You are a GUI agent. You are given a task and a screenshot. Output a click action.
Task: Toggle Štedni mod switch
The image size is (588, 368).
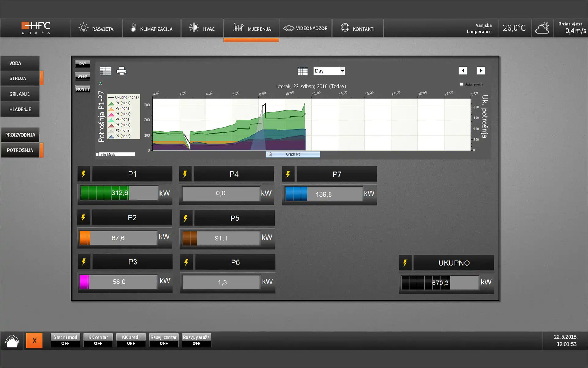point(65,340)
